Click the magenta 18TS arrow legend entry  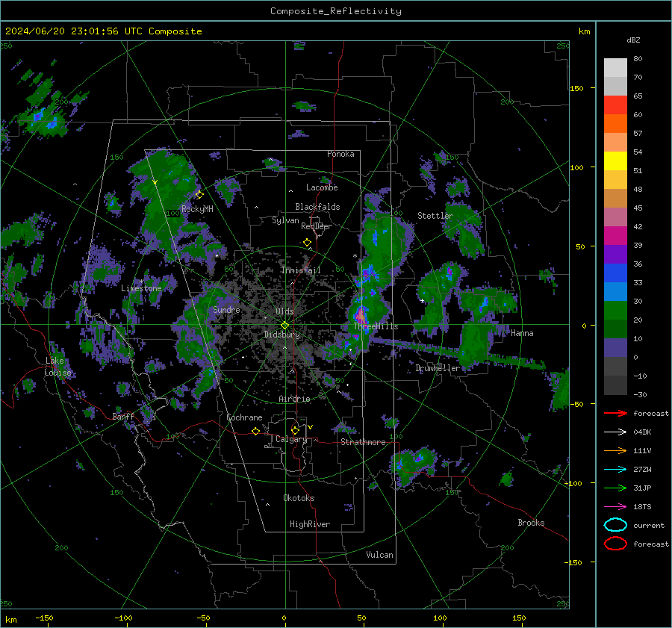pos(615,507)
